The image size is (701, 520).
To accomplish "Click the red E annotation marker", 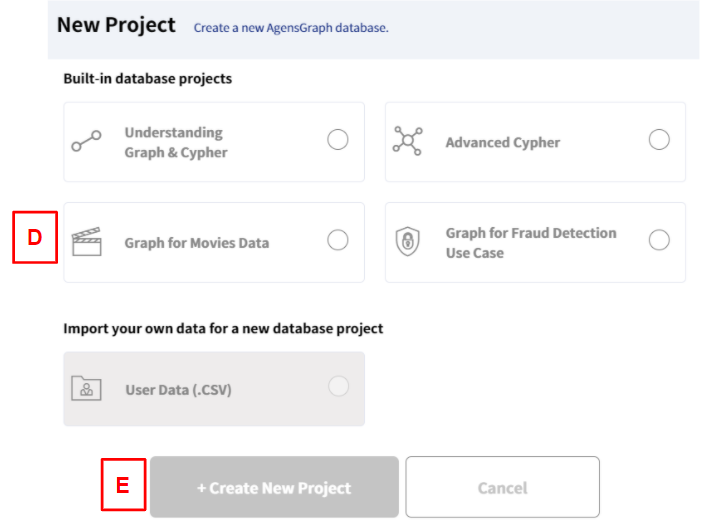I will pos(123,486).
